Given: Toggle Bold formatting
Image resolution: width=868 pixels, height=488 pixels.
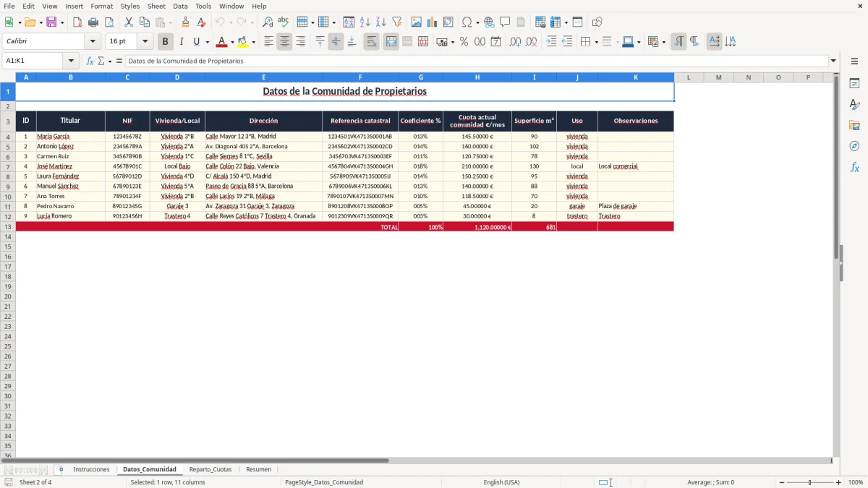Looking at the screenshot, I should [x=166, y=42].
